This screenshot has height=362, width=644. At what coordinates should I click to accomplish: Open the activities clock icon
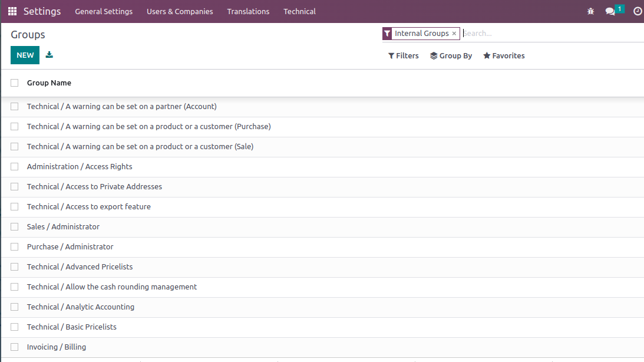click(637, 11)
